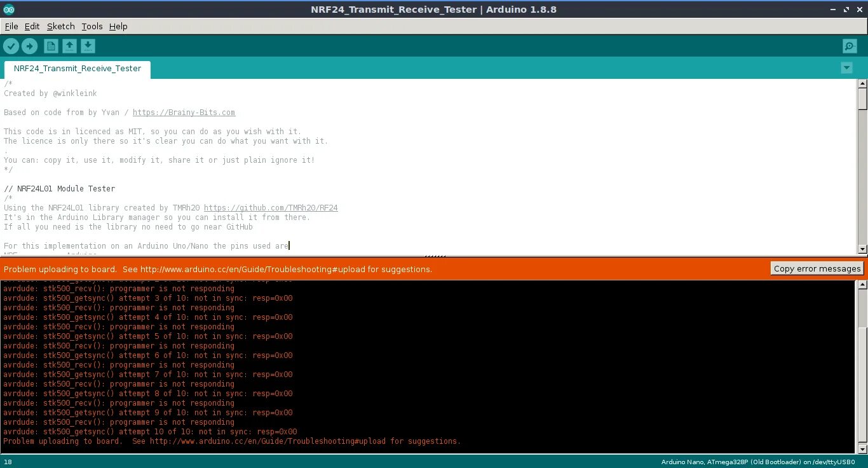This screenshot has width=868, height=468.
Task: Open the Sketch menu
Action: point(60,26)
